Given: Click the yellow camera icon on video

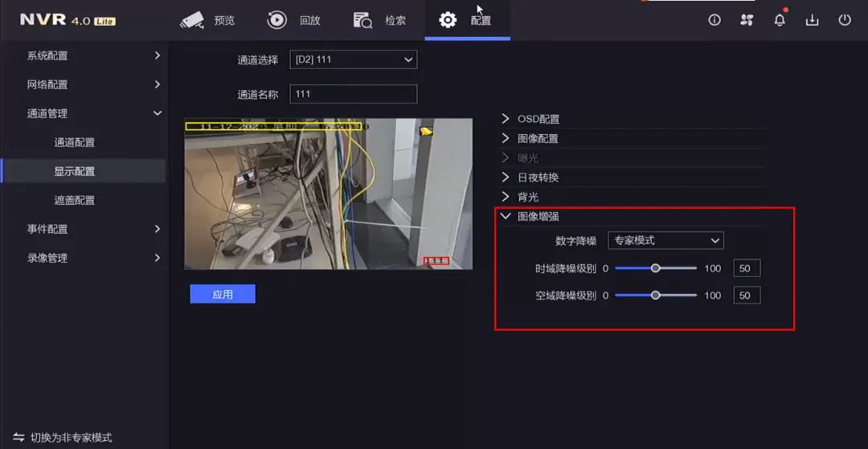Looking at the screenshot, I should click(x=426, y=130).
